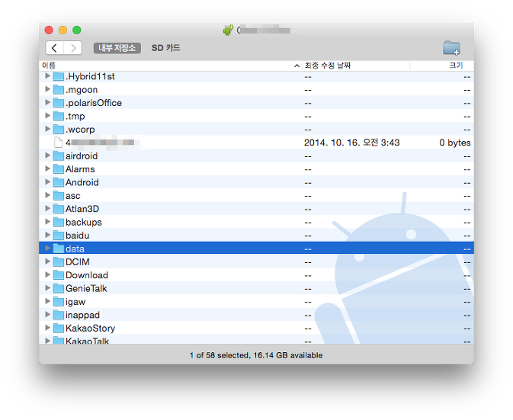513x420 pixels.
Task: Expand the igaw folder triangle
Action: click(47, 301)
